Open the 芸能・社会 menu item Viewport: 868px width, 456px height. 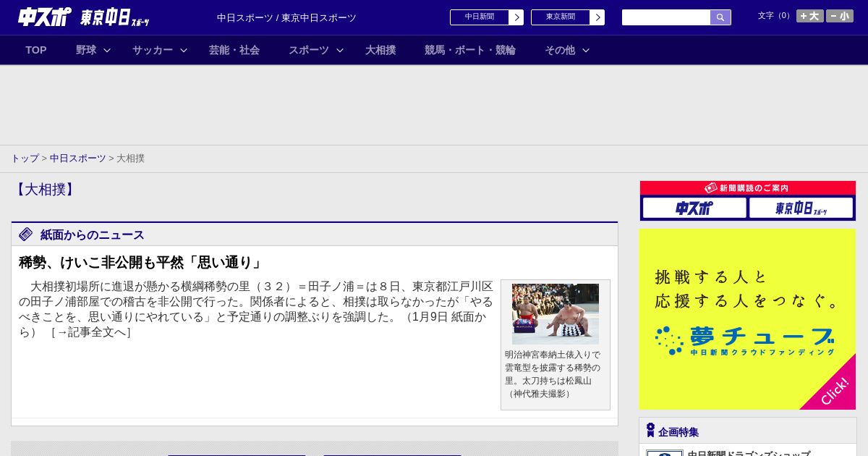coord(234,50)
